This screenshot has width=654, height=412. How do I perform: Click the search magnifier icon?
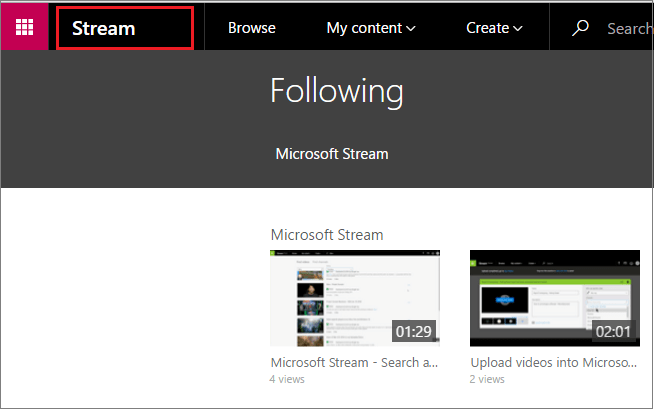(580, 28)
